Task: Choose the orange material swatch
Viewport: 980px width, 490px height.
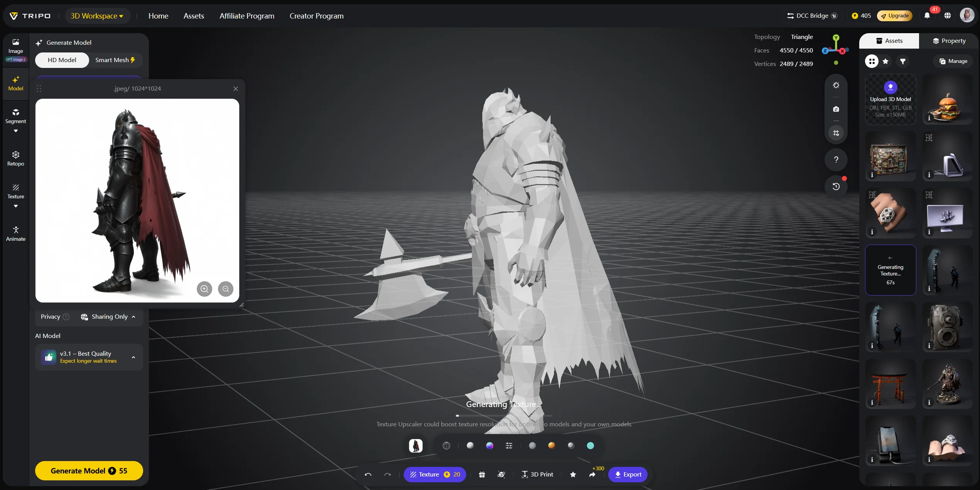Action: (x=551, y=446)
